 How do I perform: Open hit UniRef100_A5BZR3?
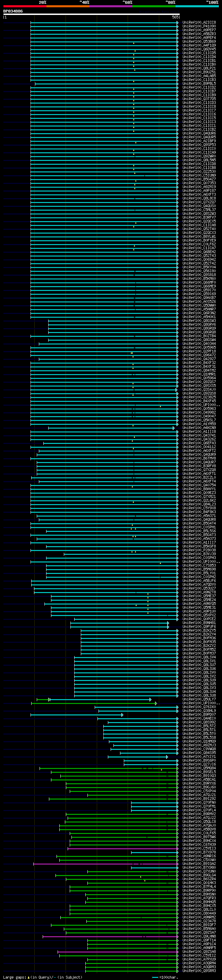pos(199,34)
